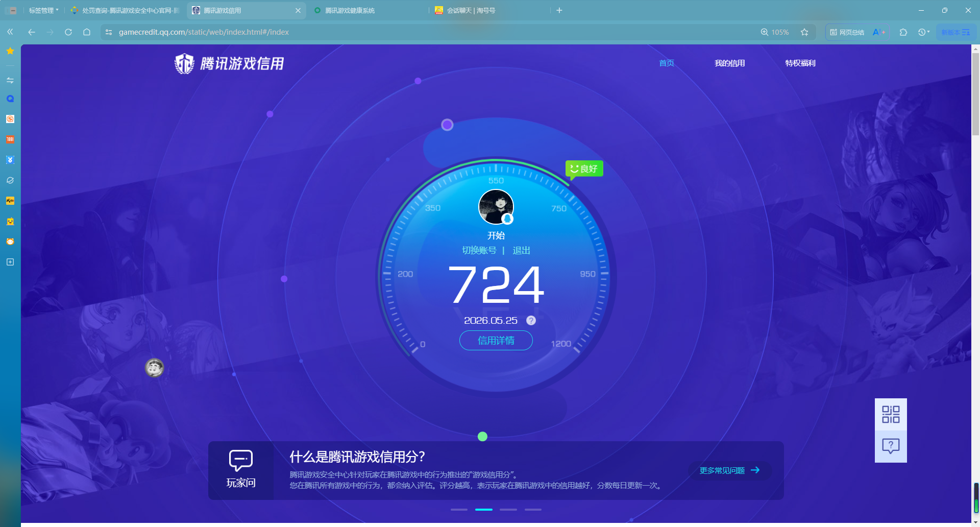Bookmark this page with the star icon

click(804, 32)
